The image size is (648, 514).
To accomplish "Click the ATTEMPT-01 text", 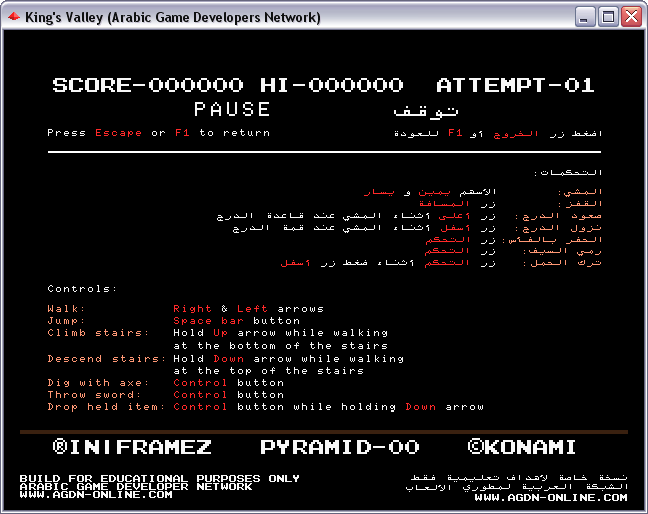I will tap(515, 85).
